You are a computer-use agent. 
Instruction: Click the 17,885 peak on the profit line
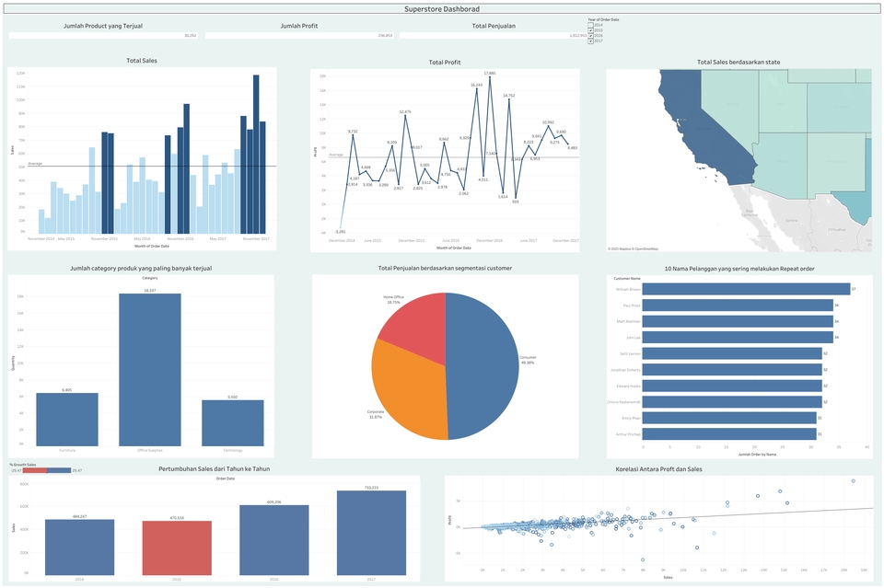pos(490,75)
